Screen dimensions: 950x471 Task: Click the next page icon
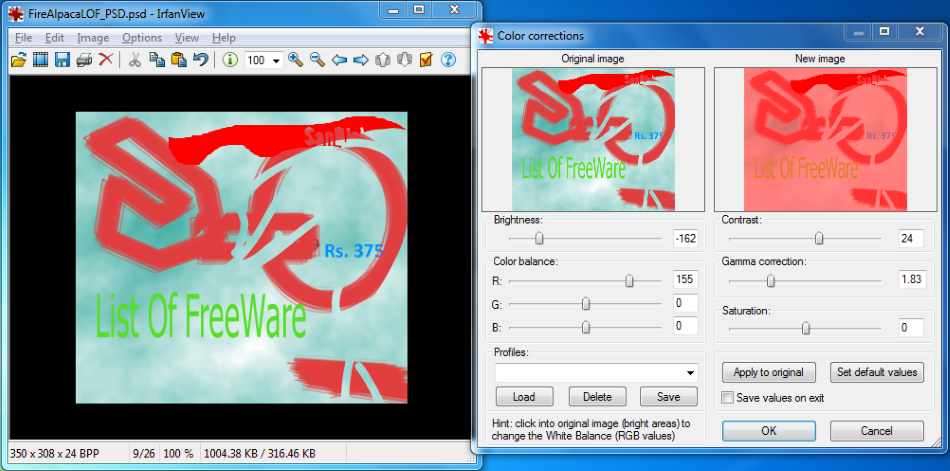404,59
